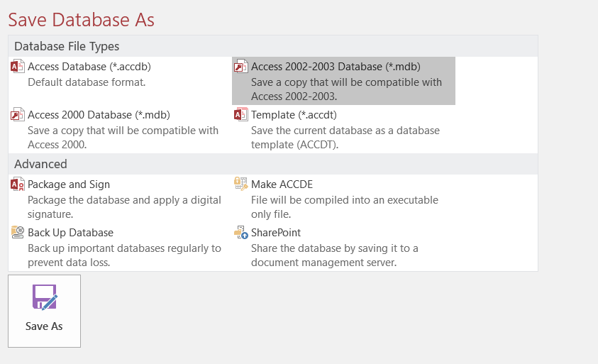This screenshot has height=364, width=598.
Task: Click the Package and Sign icon
Action: (18, 184)
